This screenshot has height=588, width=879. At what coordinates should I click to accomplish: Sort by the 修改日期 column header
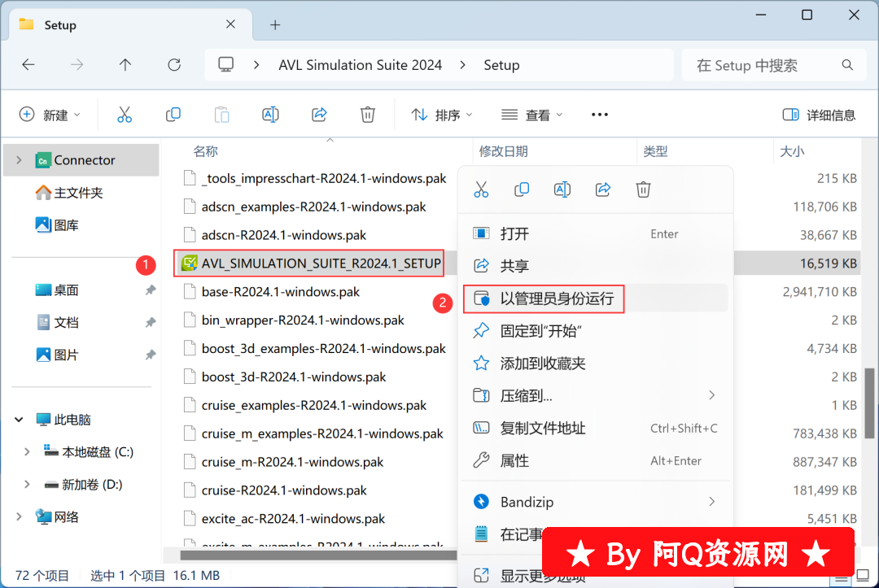coord(504,151)
